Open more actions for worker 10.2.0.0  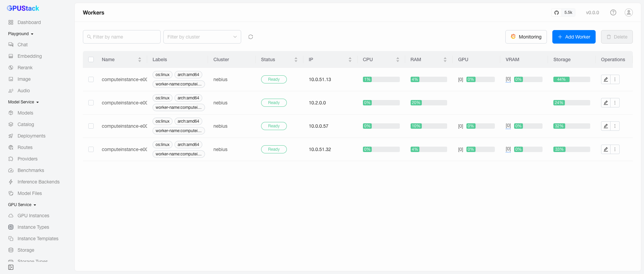tap(615, 103)
